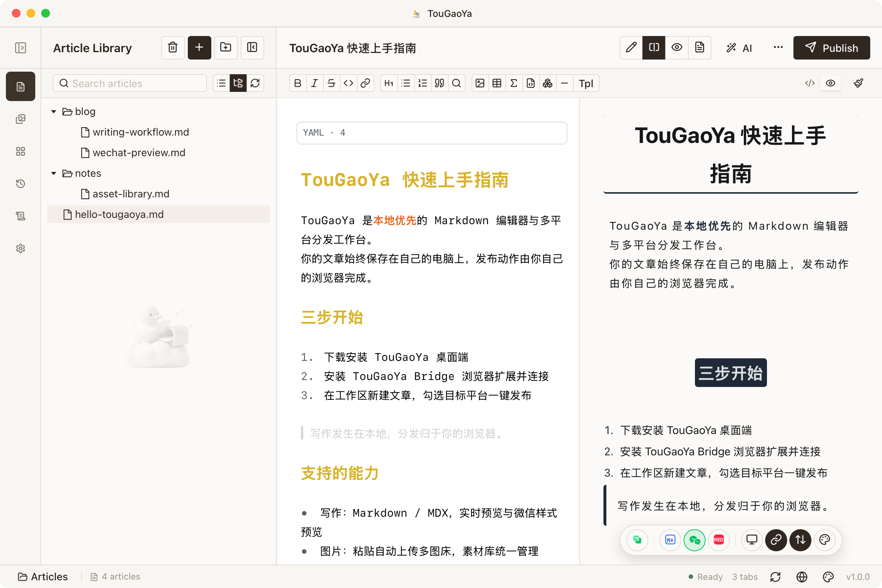Switch article list to flat list view
882x588 pixels.
coord(221,83)
